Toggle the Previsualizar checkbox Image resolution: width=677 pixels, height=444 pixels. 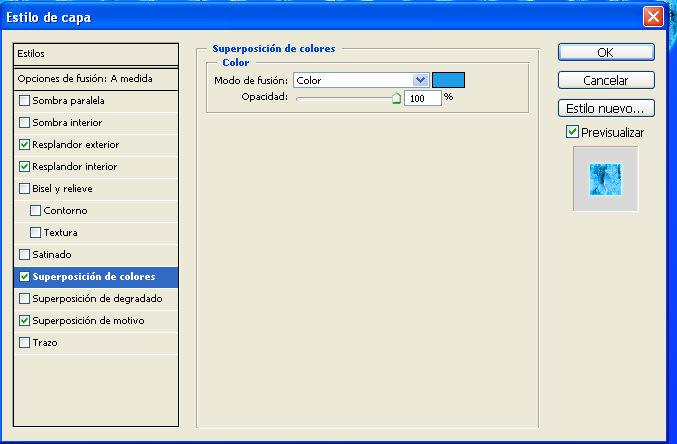pos(572,132)
